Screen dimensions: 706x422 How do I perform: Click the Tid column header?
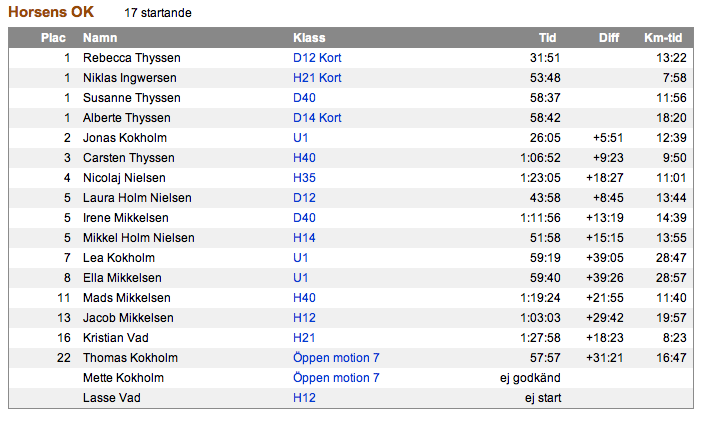tap(548, 38)
